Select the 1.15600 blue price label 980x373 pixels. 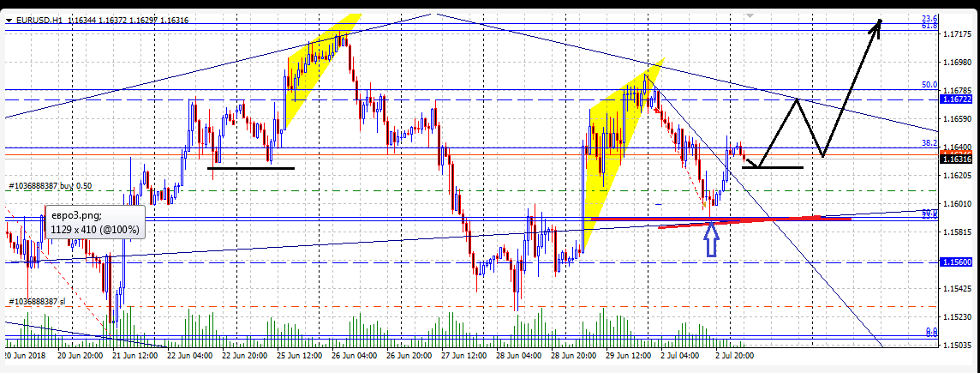point(956,262)
